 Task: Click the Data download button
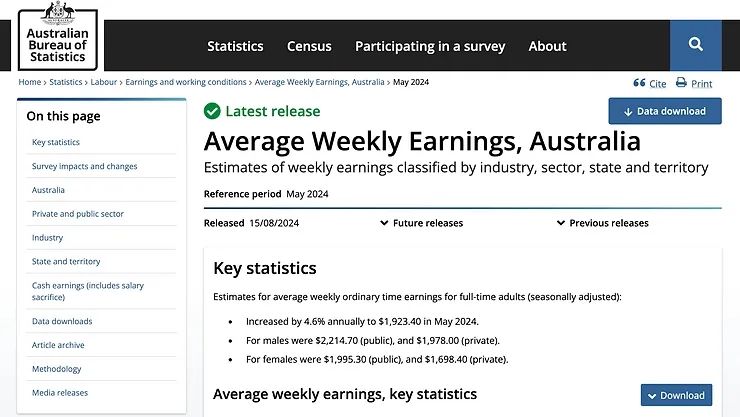point(664,111)
